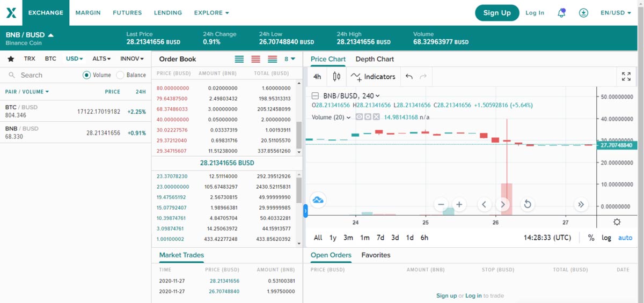Show favorites star filter icon

coord(11,58)
